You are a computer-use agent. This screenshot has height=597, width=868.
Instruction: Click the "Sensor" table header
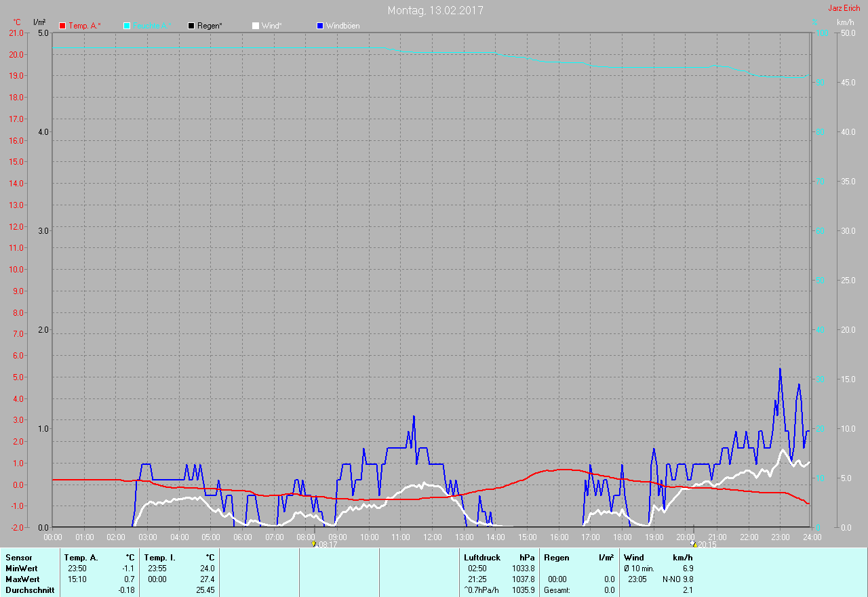pyautogui.click(x=18, y=558)
